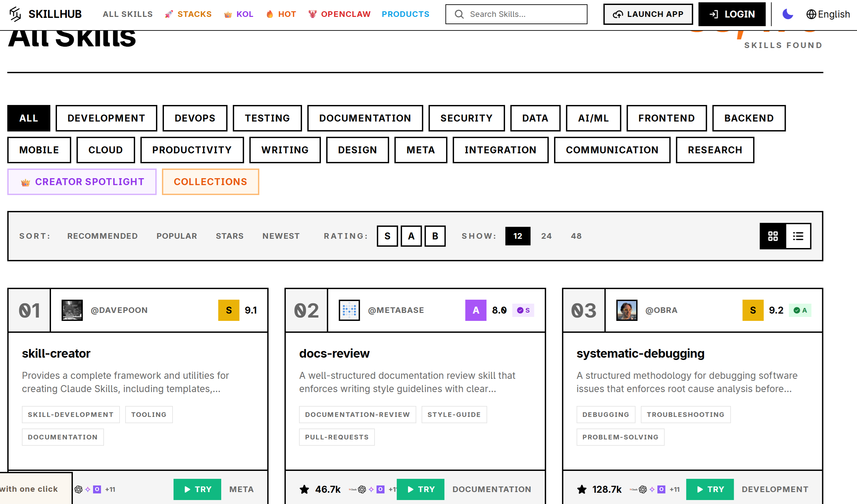Select the DevOps category tab
Image resolution: width=857 pixels, height=504 pixels.
pos(195,118)
